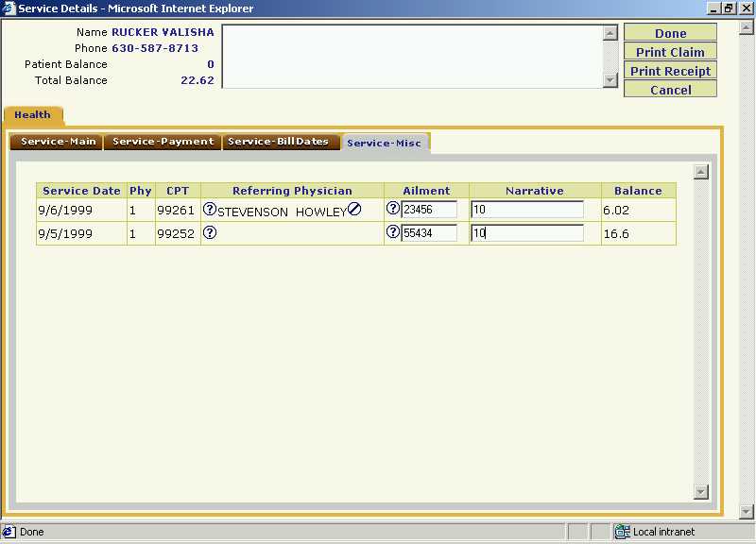Edit ailment field containing 55434
This screenshot has height=544, width=756.
(x=429, y=233)
